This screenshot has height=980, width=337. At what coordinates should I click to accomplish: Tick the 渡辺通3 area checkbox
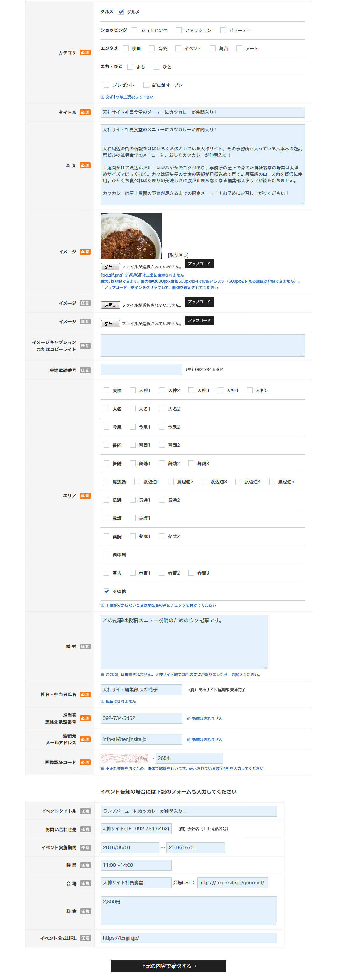[205, 482]
